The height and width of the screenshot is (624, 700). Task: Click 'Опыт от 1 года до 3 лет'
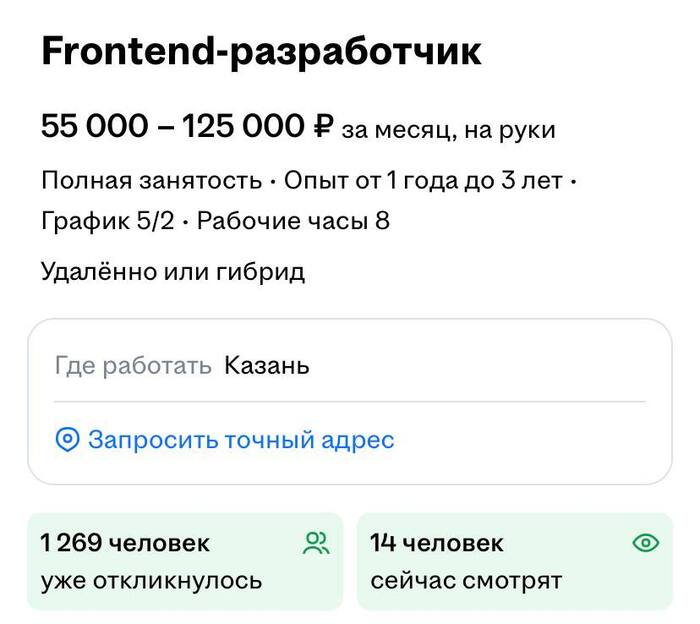point(426,182)
